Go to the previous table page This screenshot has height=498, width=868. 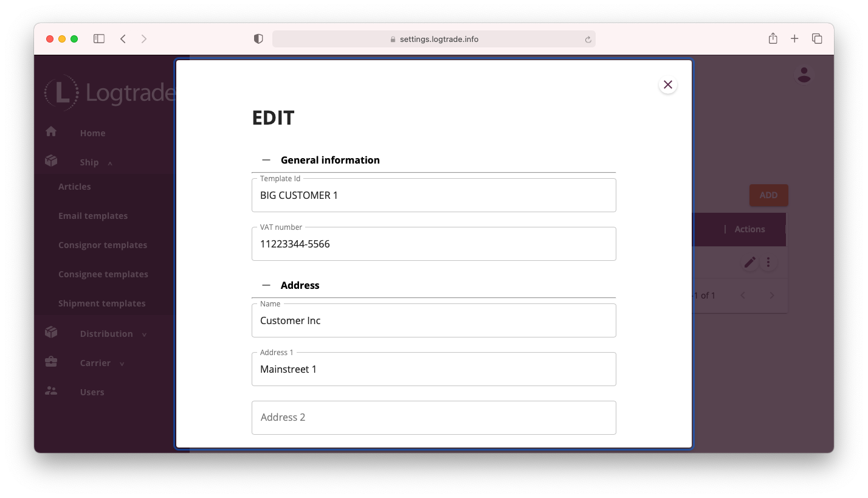(743, 296)
